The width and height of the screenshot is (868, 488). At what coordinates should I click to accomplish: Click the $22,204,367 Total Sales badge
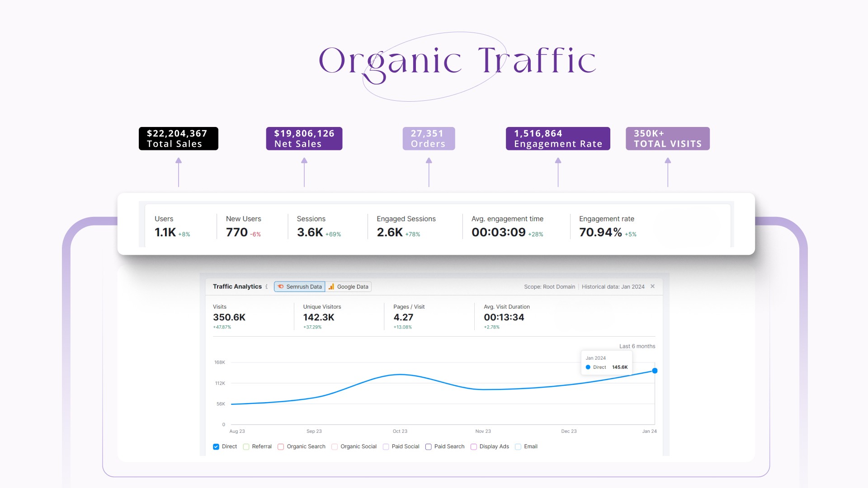coord(179,139)
